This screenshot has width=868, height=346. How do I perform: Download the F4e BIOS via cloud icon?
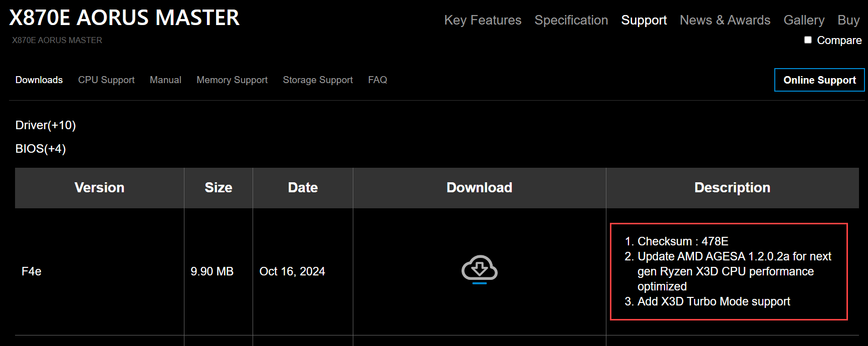(479, 269)
